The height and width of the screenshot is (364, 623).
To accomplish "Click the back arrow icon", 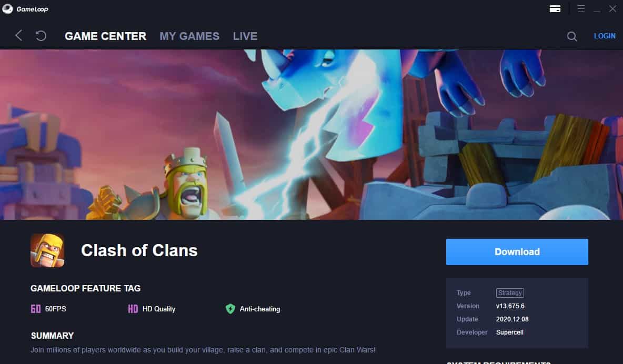I will 18,36.
